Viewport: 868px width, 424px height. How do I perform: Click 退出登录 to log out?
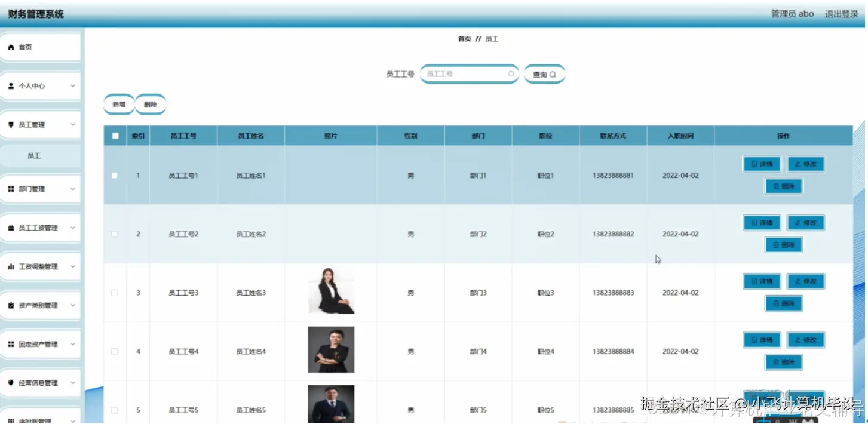(841, 14)
